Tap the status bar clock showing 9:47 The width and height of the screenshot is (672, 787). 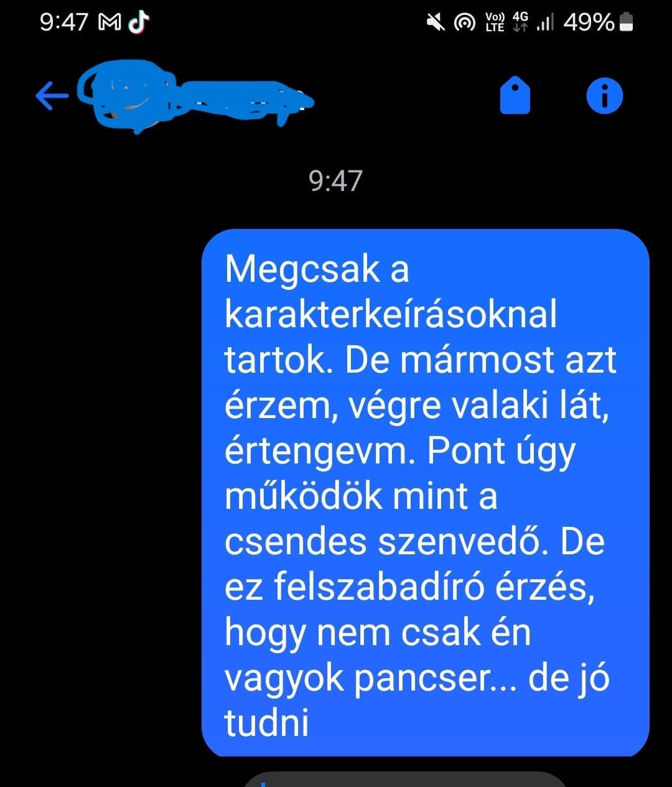[x=64, y=23]
